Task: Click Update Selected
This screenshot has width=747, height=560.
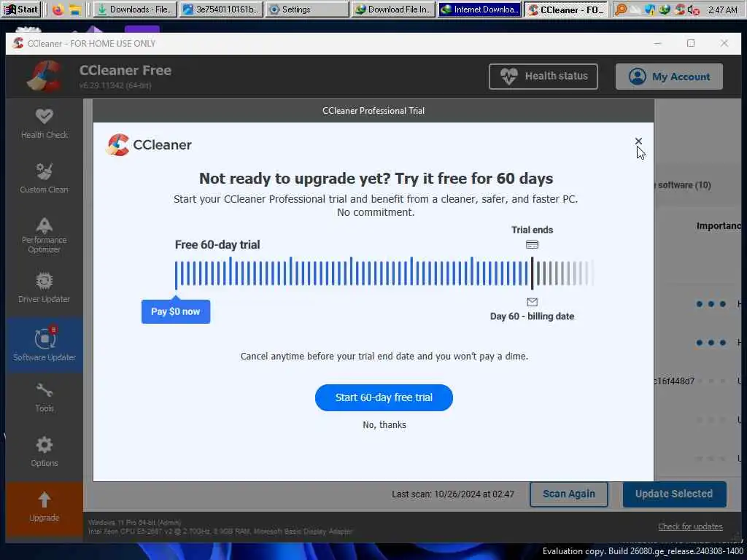Action: coord(674,494)
